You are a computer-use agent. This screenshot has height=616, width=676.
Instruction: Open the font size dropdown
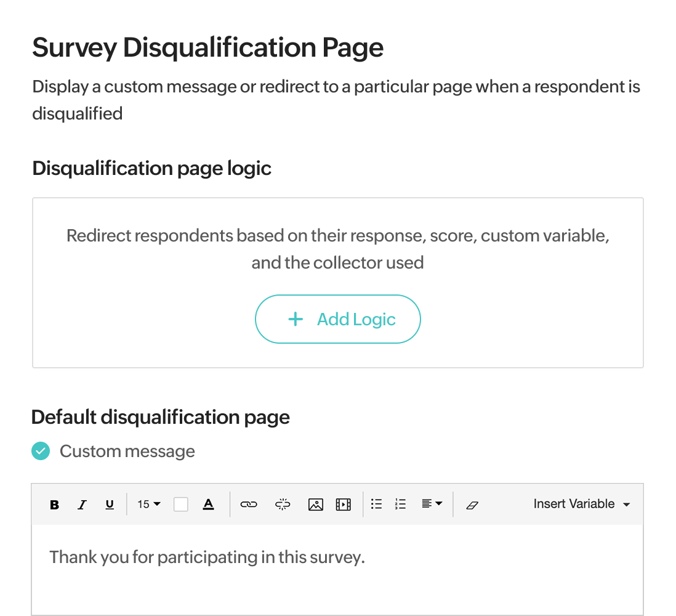point(148,505)
